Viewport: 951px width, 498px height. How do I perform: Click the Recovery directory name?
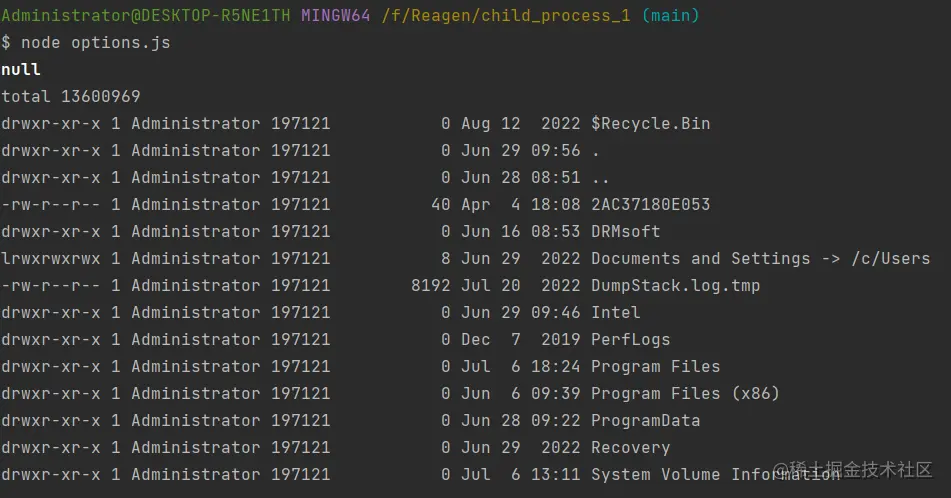tap(630, 448)
